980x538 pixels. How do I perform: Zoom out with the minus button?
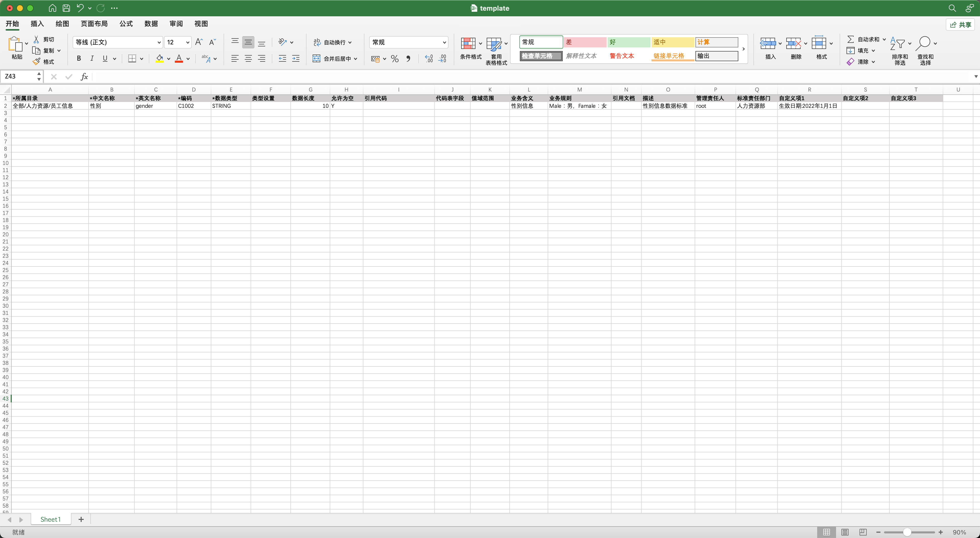point(878,532)
